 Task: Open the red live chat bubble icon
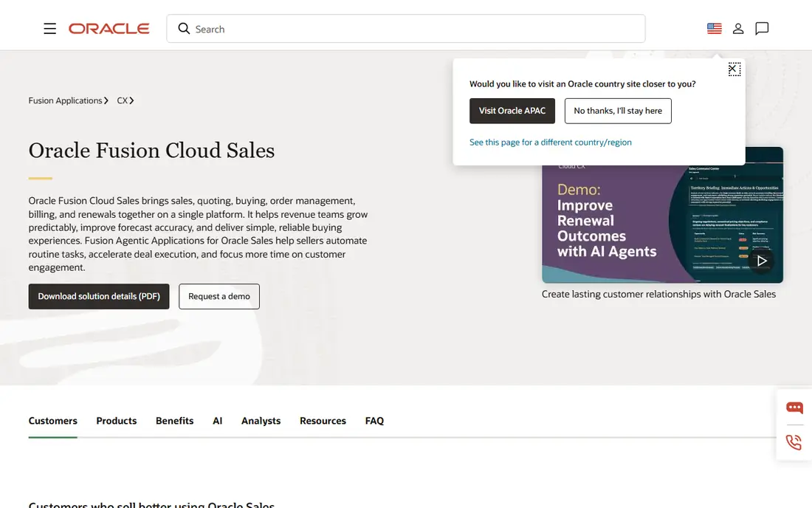pos(794,408)
